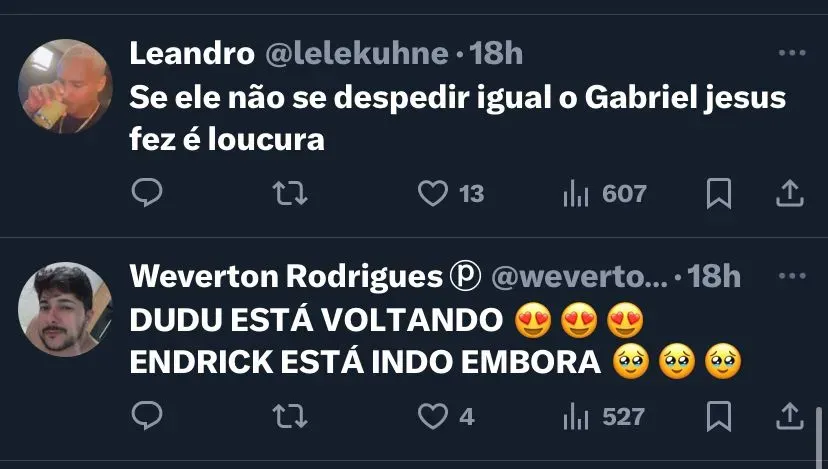
Task: View analytics for tweet with 527 views
Action: pos(604,416)
